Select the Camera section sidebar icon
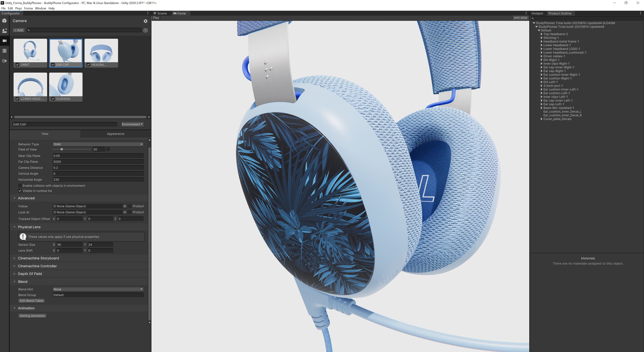This screenshot has height=352, width=644. click(5, 41)
